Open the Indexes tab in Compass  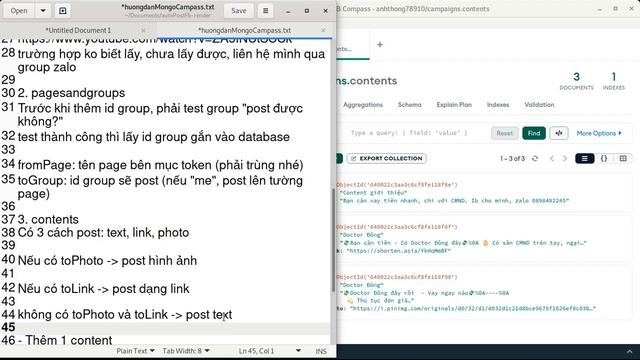(x=498, y=105)
